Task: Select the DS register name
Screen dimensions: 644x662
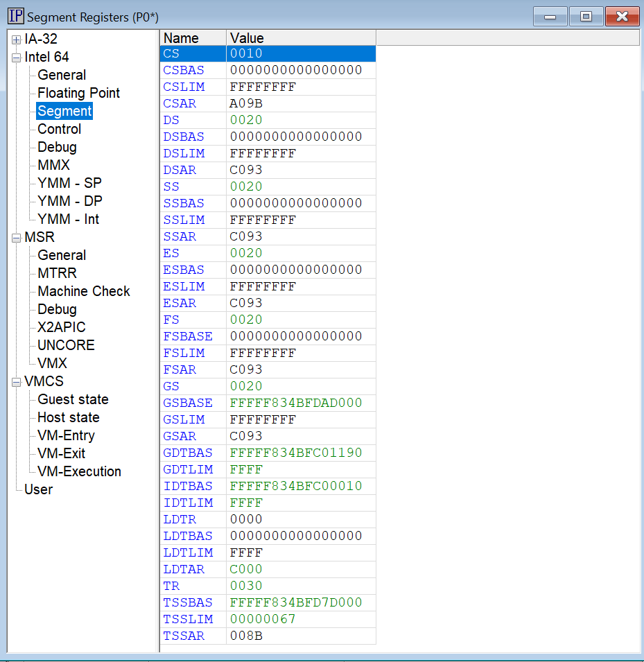Action: [x=171, y=121]
